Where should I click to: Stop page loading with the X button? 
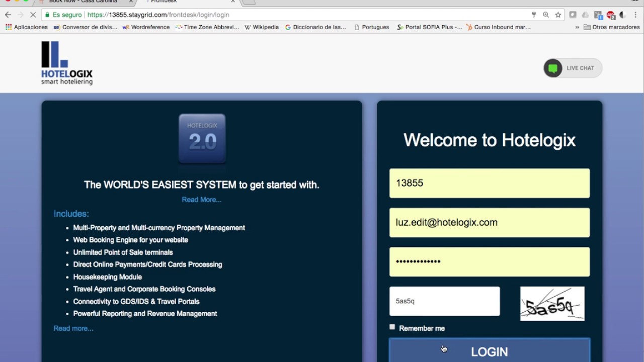(x=33, y=15)
